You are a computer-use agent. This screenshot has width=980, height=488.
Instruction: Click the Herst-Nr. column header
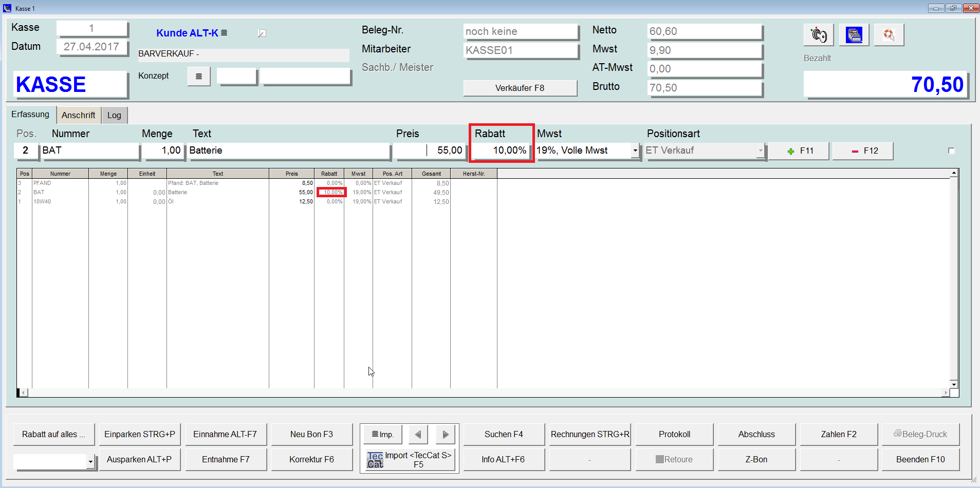(474, 174)
